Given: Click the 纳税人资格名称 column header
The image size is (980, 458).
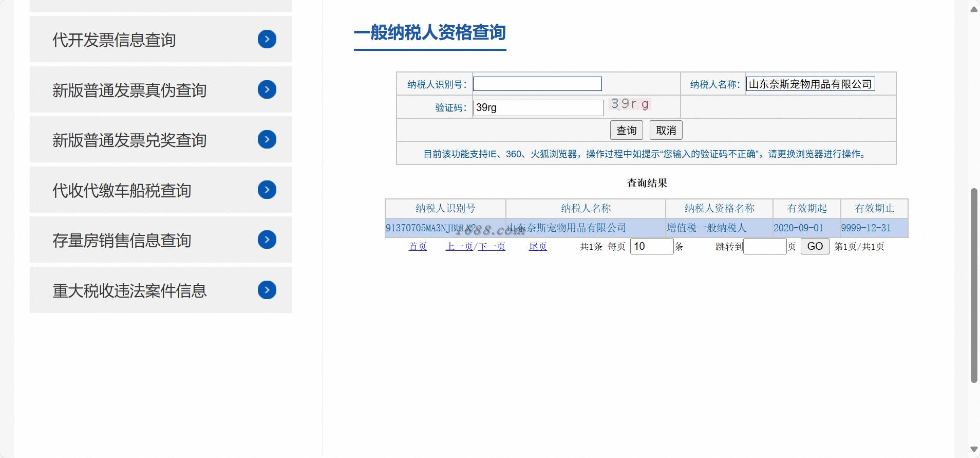Looking at the screenshot, I should click(719, 208).
